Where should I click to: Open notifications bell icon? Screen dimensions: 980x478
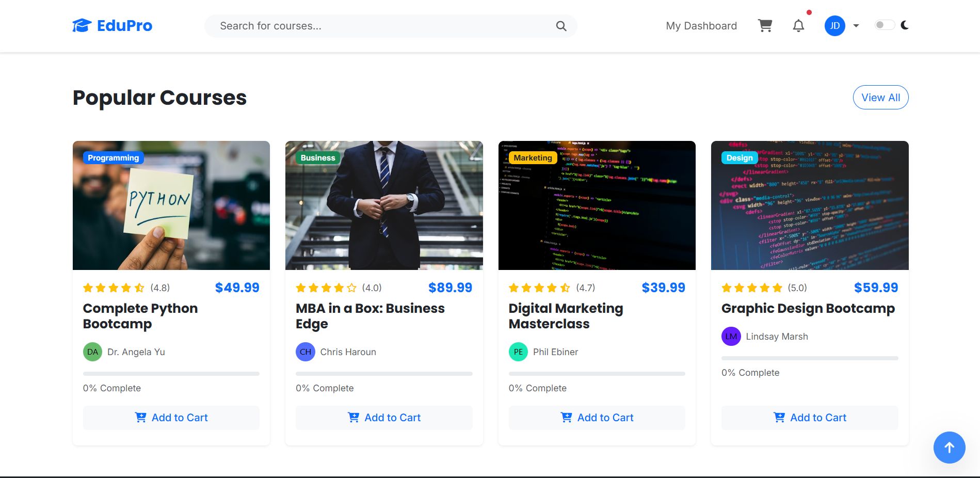tap(798, 26)
